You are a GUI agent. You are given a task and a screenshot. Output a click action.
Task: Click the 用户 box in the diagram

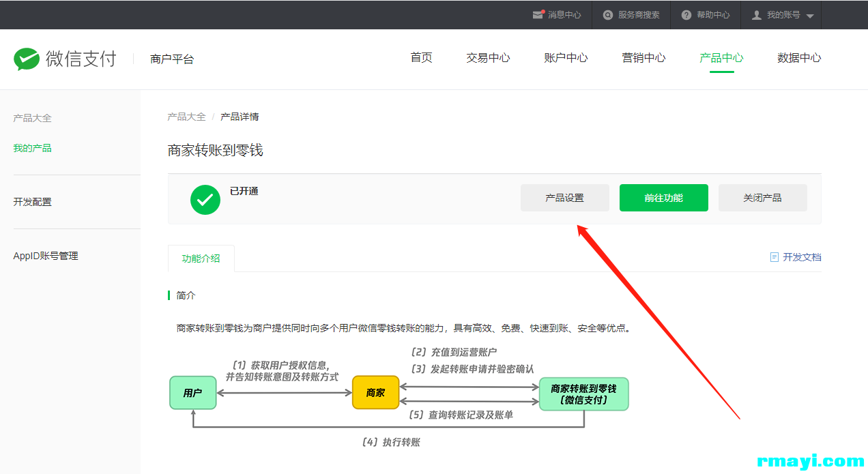point(193,393)
